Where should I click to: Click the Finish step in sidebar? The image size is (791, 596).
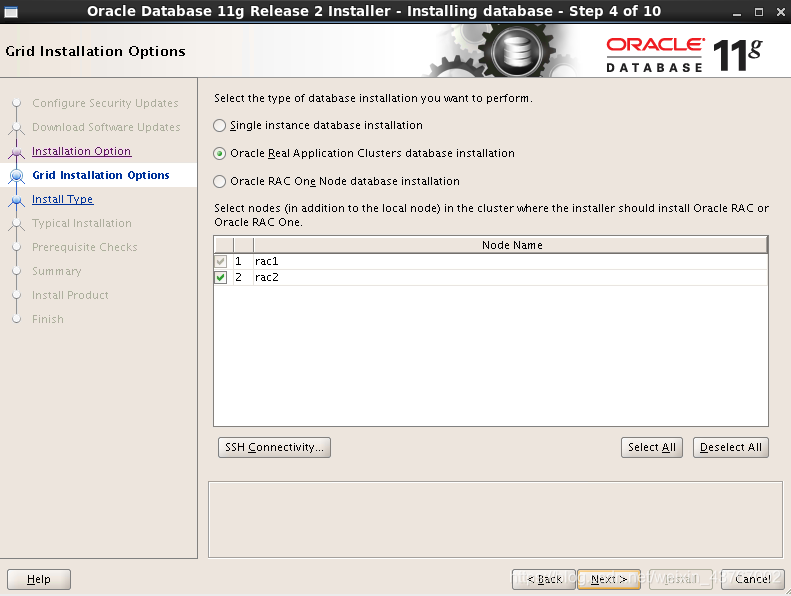coord(48,319)
